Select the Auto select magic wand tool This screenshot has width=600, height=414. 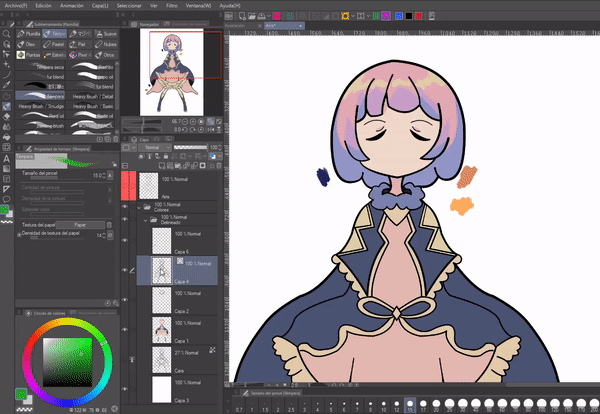pos(7,64)
